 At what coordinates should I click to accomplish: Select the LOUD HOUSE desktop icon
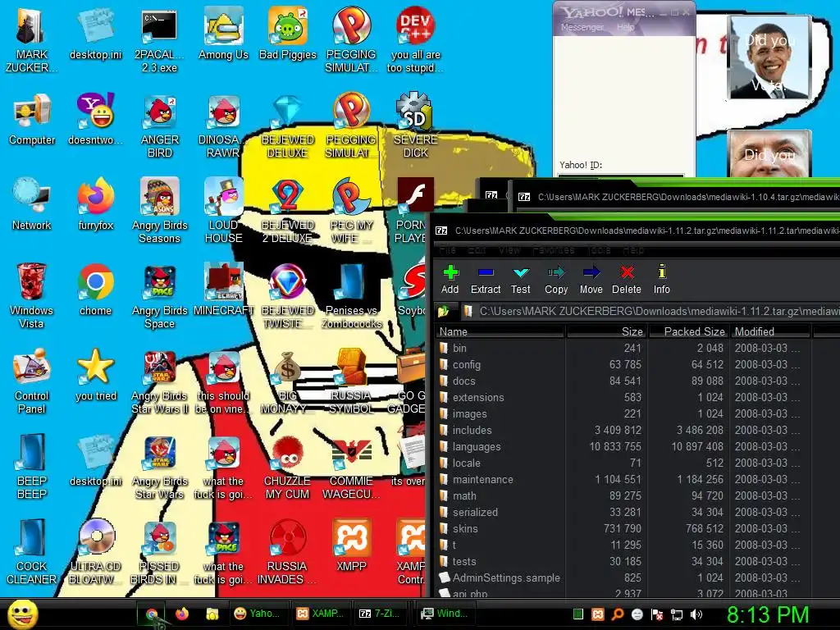[223, 211]
